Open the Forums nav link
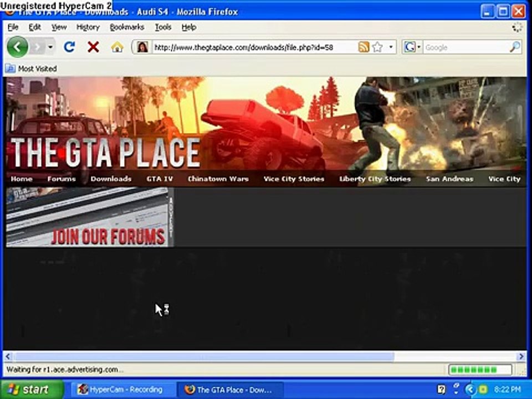Screen dimensions: 532x399 coord(62,179)
